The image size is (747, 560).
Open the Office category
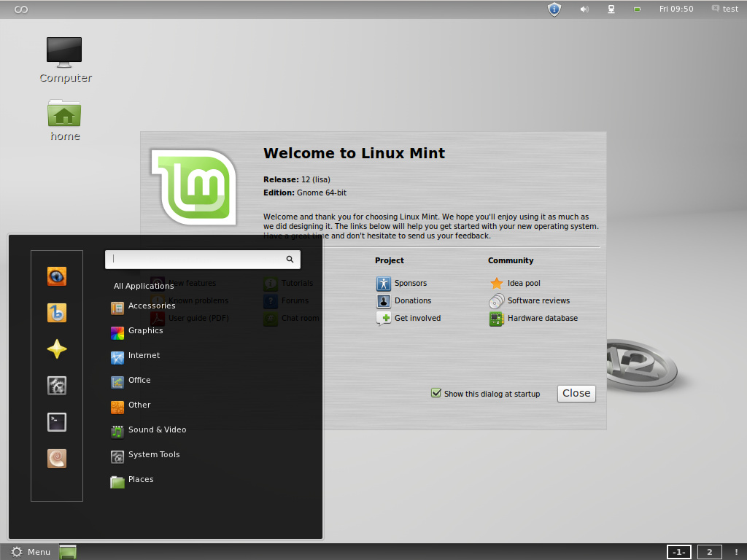[131, 381]
